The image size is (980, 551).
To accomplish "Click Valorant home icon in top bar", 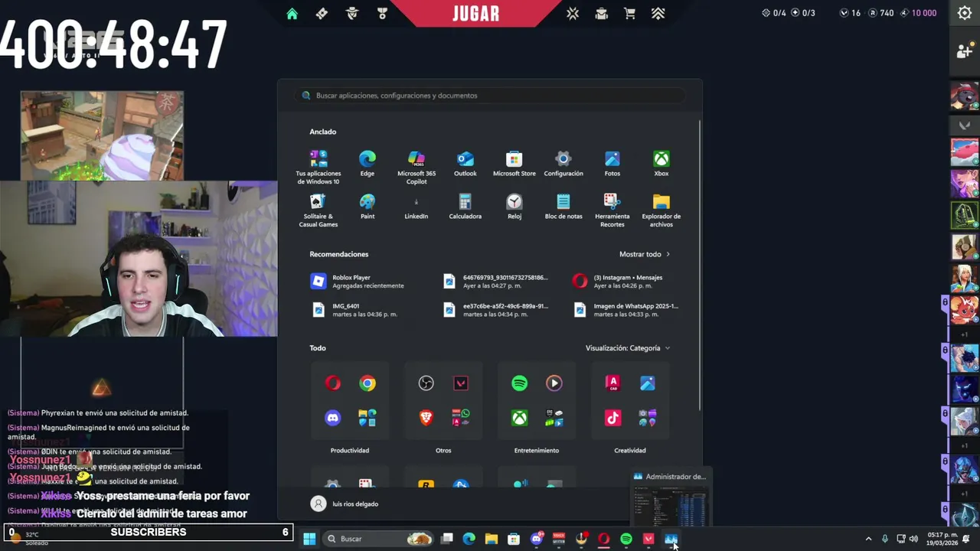I will tap(292, 14).
